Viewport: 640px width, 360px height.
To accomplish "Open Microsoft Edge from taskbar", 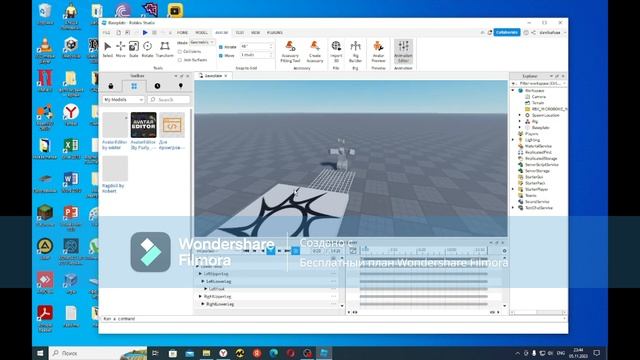I will click(273, 353).
